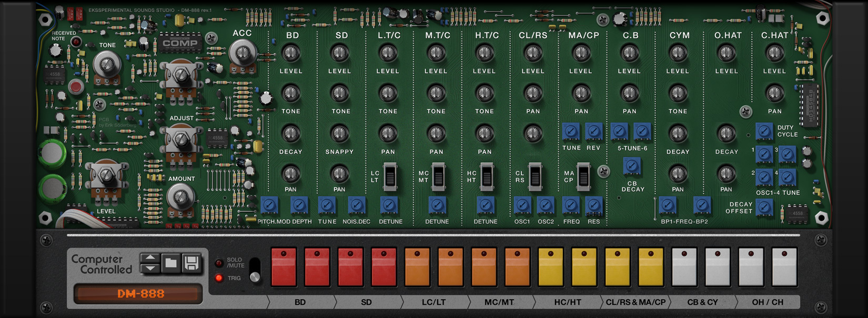Screen dimensions: 868x318
Task: Hit the first white pad above the CB & CY label
Action: pyautogui.click(x=684, y=267)
